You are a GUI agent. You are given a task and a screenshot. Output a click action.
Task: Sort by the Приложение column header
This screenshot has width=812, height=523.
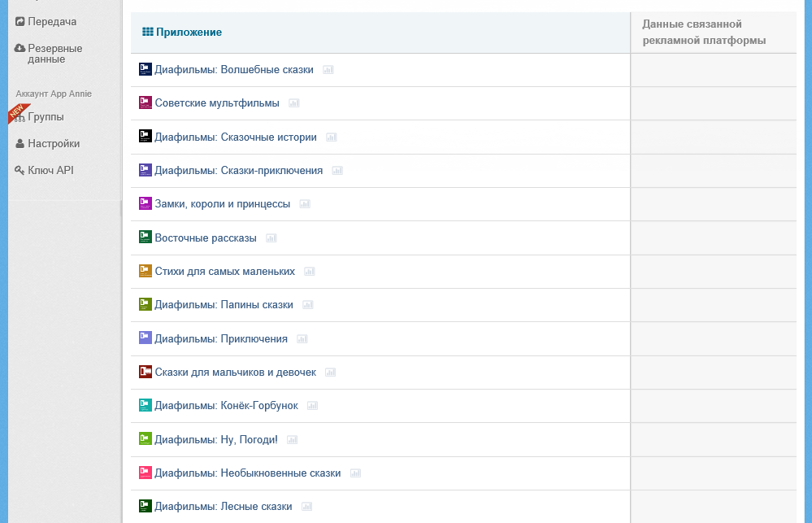pyautogui.click(x=189, y=33)
